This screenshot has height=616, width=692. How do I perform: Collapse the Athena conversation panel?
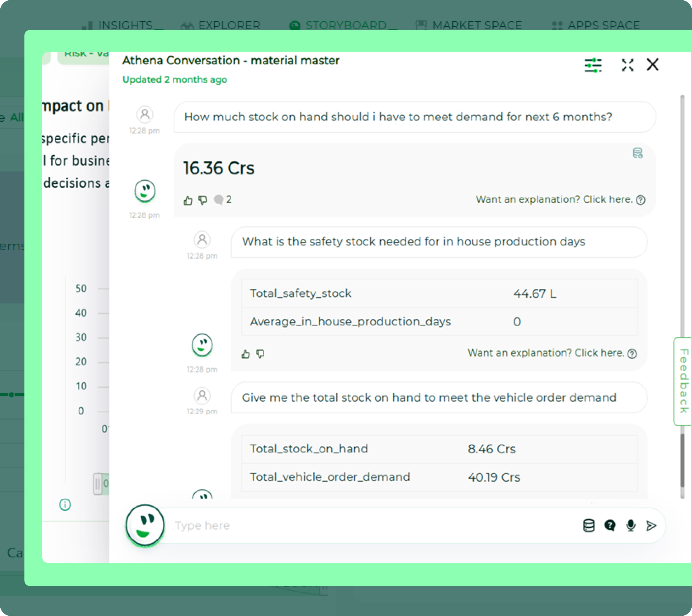tap(627, 65)
